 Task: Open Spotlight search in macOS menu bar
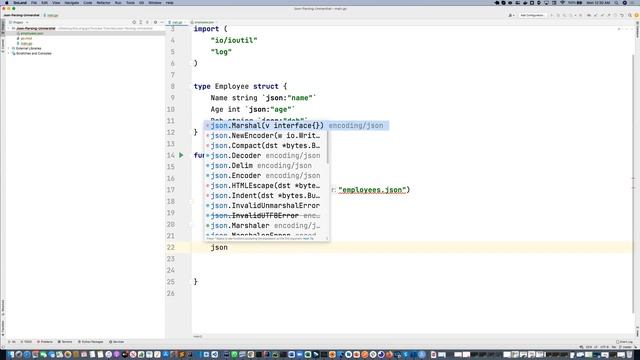[616, 2]
